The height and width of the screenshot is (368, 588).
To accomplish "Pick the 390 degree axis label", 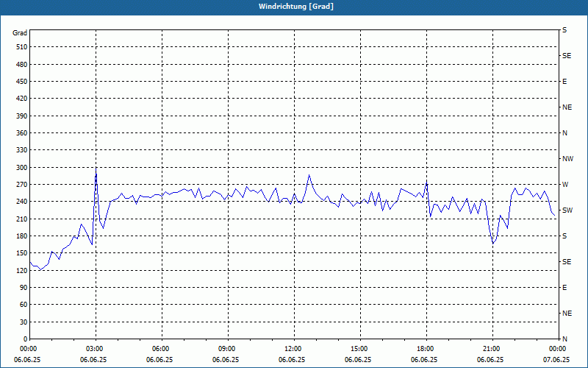I will pyautogui.click(x=21, y=116).
